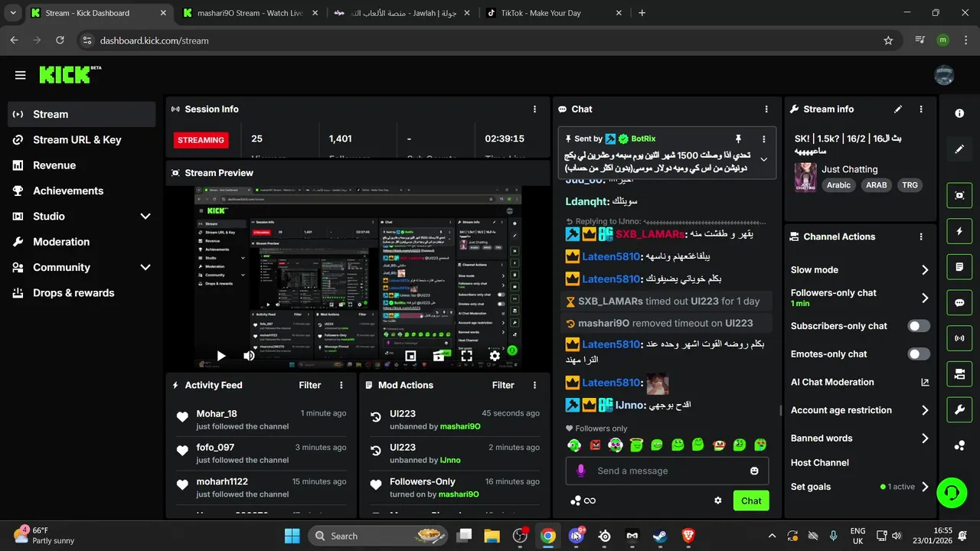980x551 pixels.
Task: Select the red angry emote in quick emotes
Action: coord(595,445)
